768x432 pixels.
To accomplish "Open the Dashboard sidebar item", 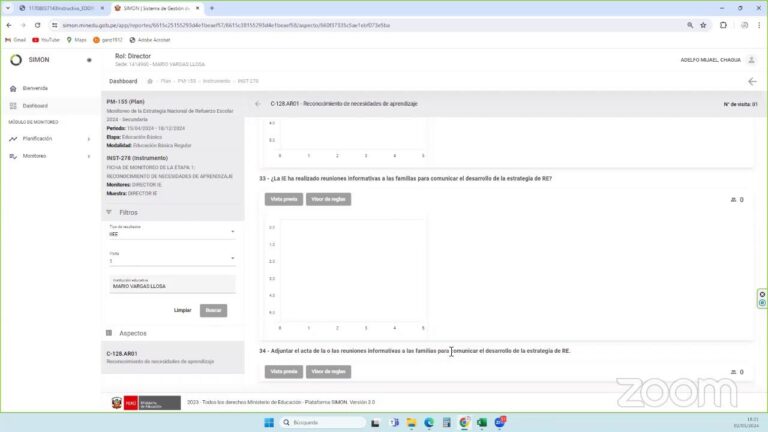I will click(35, 106).
